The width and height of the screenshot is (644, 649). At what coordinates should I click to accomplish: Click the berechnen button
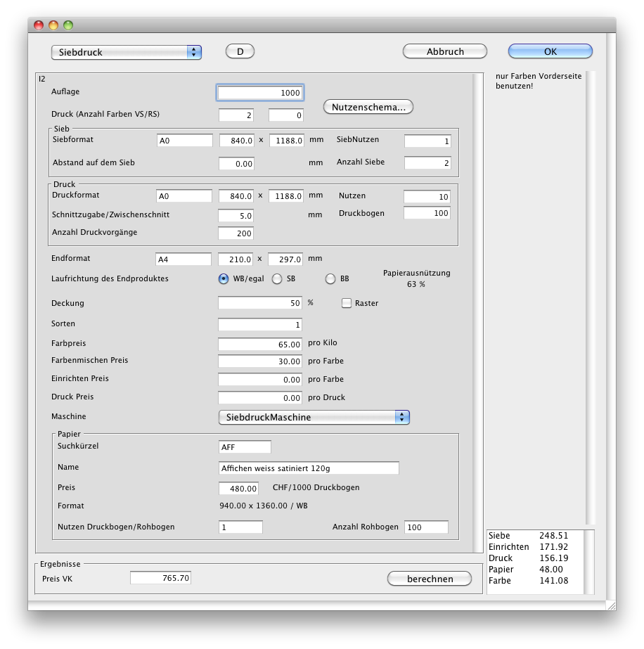430,579
